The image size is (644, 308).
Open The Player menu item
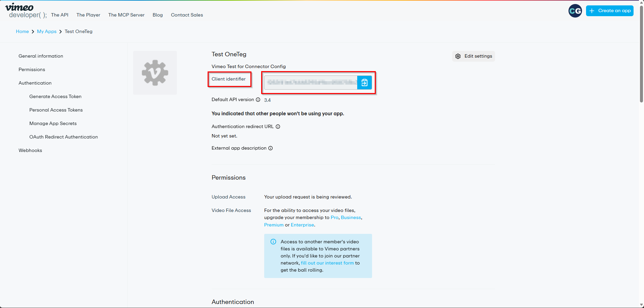click(88, 15)
